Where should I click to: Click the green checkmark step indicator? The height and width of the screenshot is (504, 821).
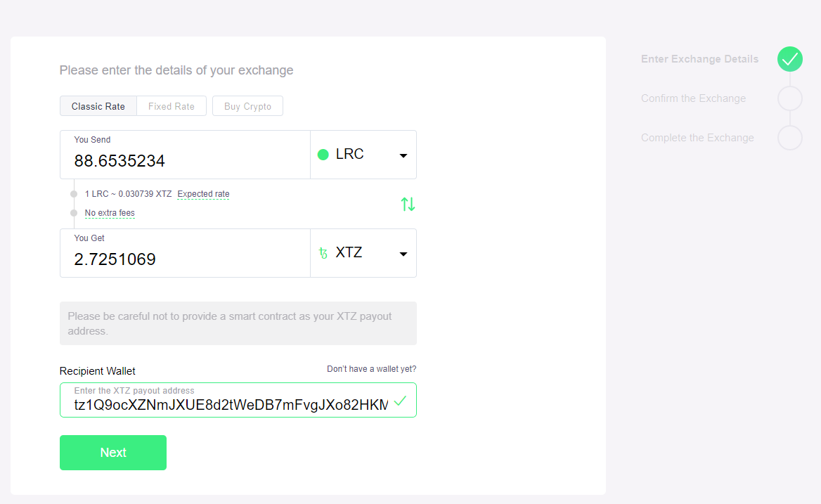pyautogui.click(x=789, y=59)
